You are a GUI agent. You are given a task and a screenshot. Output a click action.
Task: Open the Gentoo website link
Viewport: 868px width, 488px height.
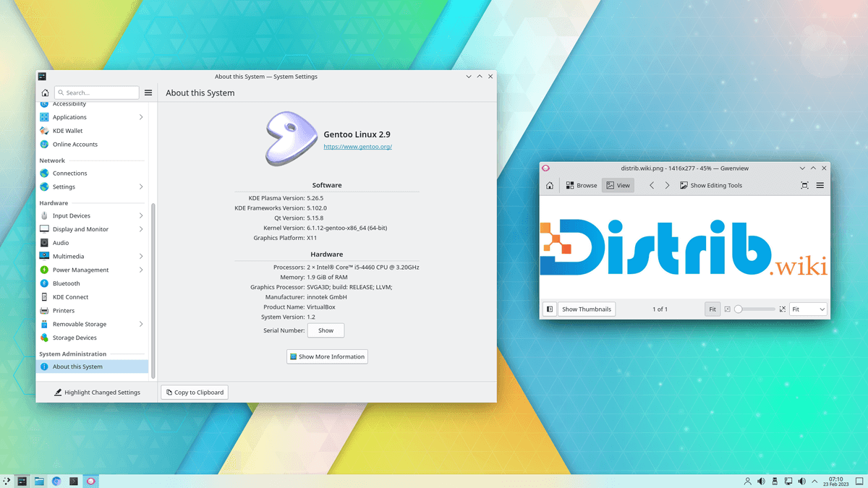[357, 147]
